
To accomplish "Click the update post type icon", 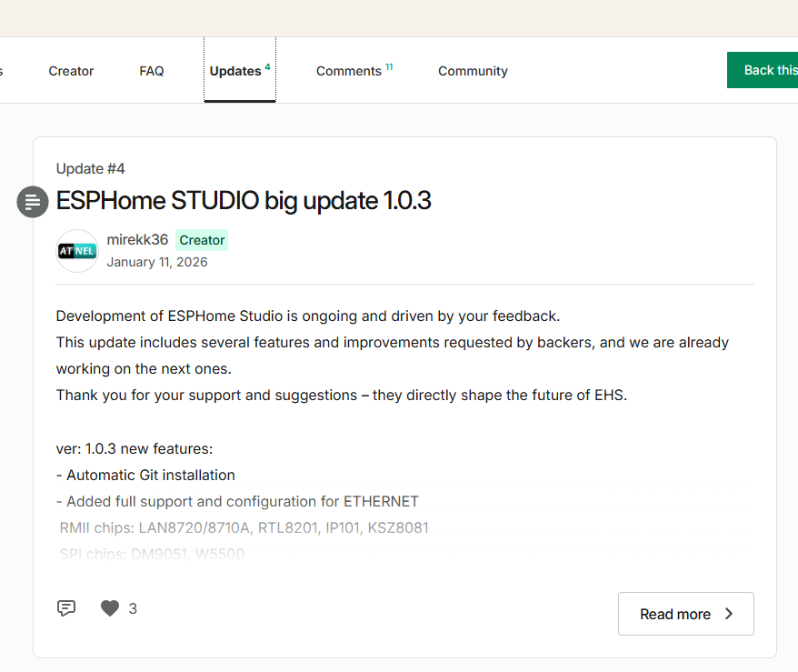I will pos(33,202).
